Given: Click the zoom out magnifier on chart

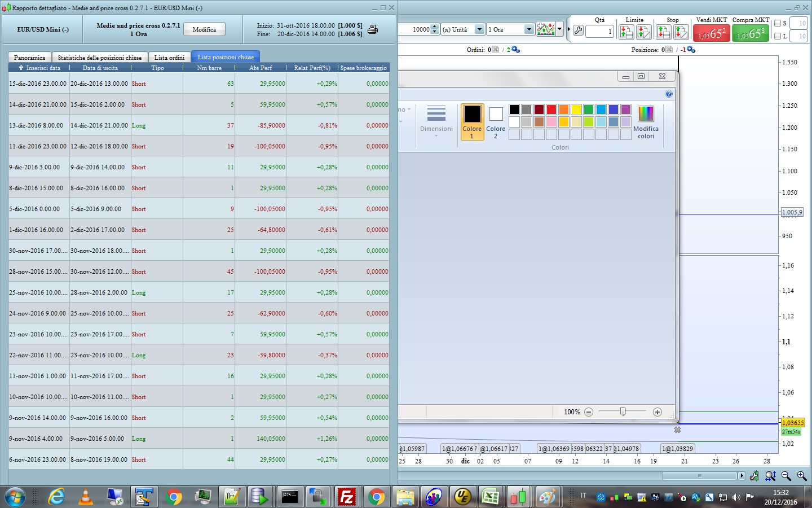Looking at the screenshot, I should click(x=786, y=476).
